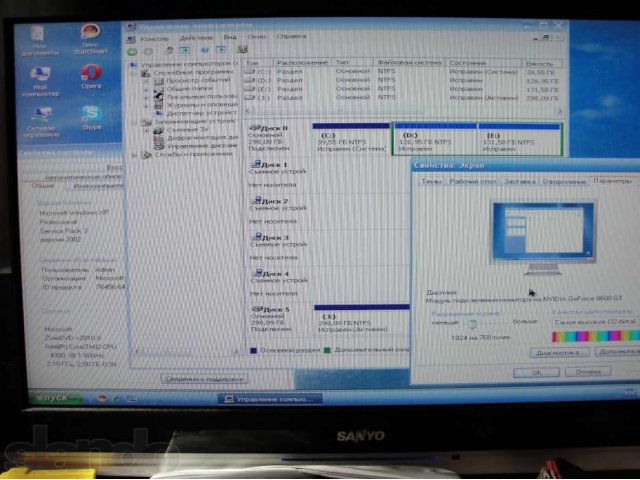Click the greyed Forward arrow toolbar icon
640x480 pixels.
click(x=148, y=51)
